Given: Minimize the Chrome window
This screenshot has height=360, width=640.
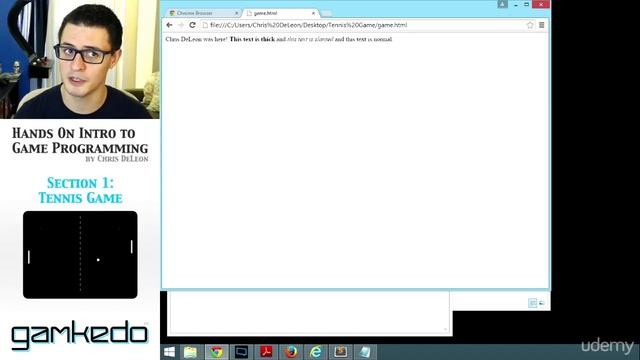Looking at the screenshot, I should (516, 4).
